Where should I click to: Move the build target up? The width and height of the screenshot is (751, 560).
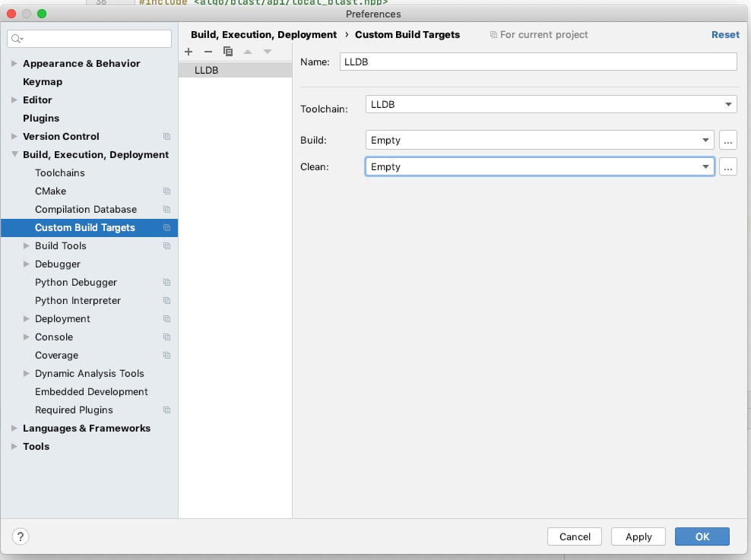click(x=248, y=52)
